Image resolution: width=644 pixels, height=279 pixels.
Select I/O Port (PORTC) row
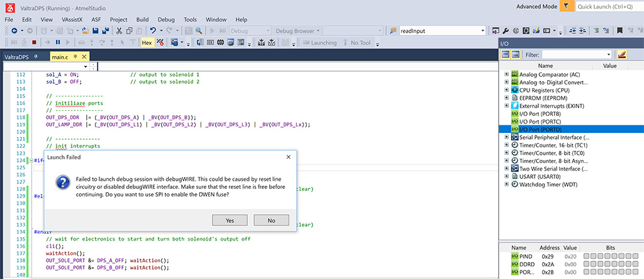571,122
